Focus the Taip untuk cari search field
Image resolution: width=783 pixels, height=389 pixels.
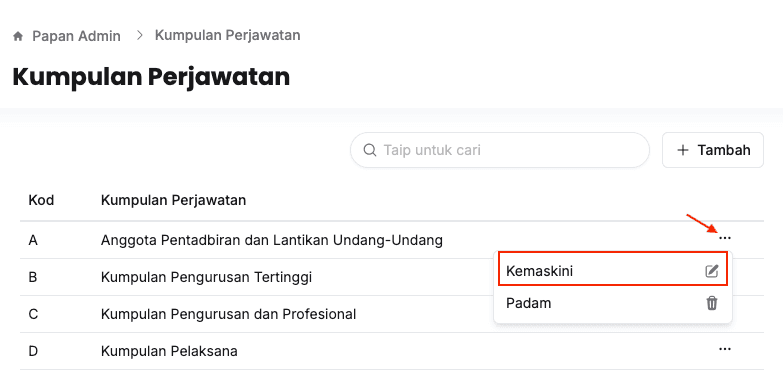click(500, 150)
